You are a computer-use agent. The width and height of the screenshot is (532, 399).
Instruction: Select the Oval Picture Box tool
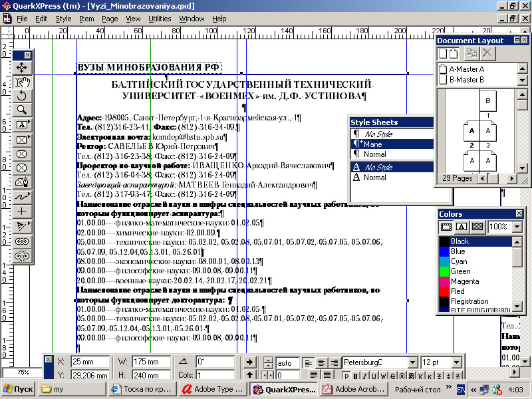tap(22, 168)
